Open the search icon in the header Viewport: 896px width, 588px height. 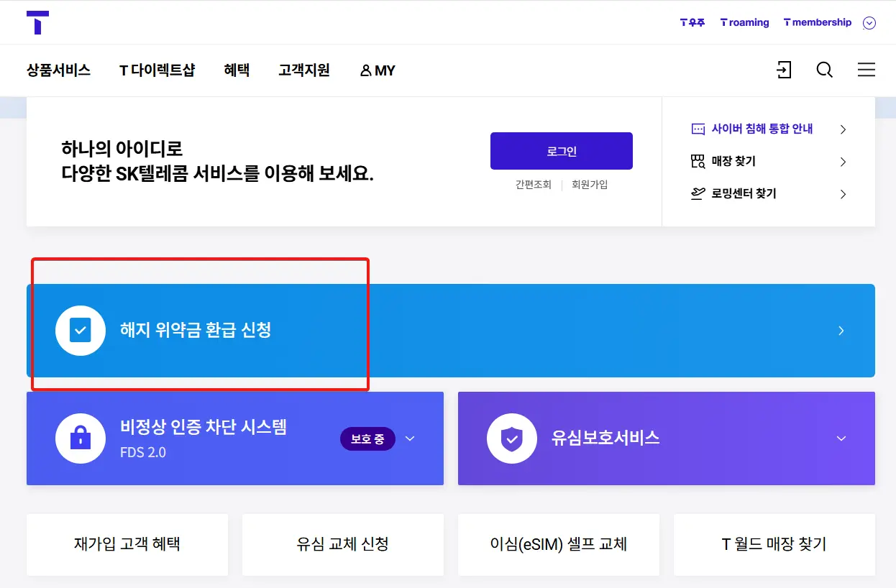(824, 70)
